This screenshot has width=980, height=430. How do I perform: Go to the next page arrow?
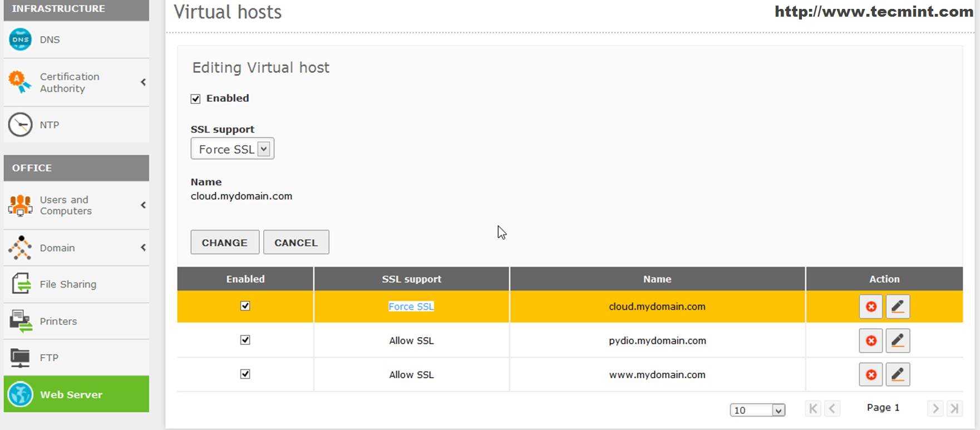click(x=935, y=408)
